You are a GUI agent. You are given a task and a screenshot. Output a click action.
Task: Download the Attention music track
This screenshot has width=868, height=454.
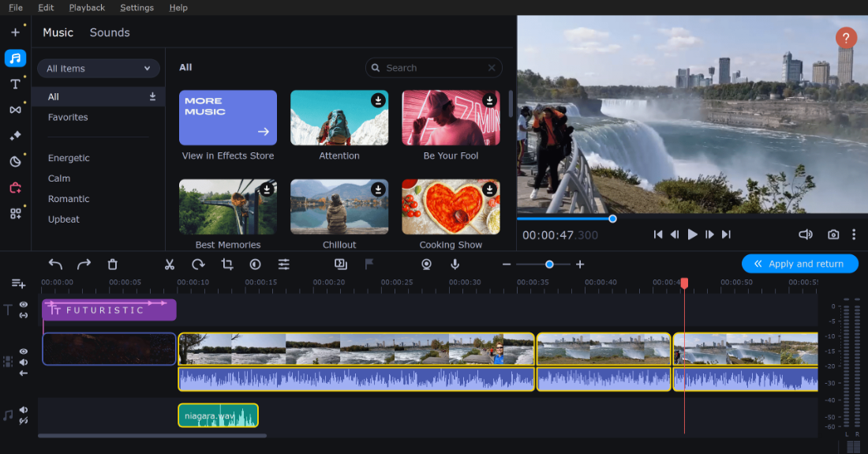378,100
